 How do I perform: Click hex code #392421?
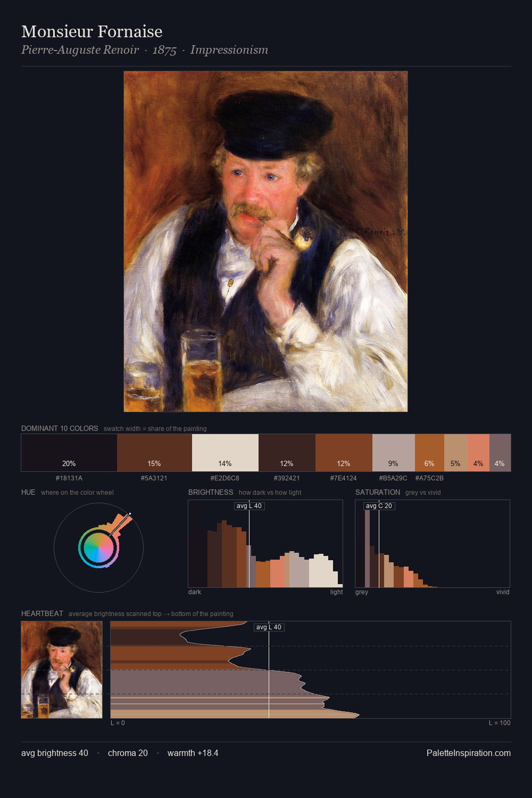(x=287, y=478)
